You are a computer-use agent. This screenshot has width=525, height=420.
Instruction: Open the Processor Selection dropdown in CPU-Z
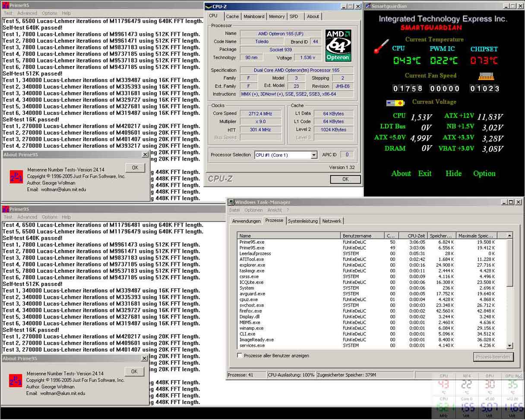[x=314, y=155]
